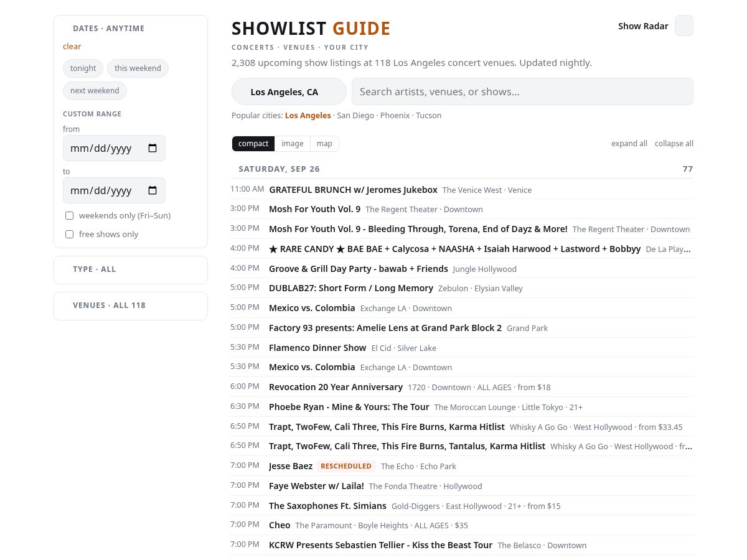This screenshot has height=560, width=747.
Task: Click the clear dates link
Action: (x=72, y=47)
